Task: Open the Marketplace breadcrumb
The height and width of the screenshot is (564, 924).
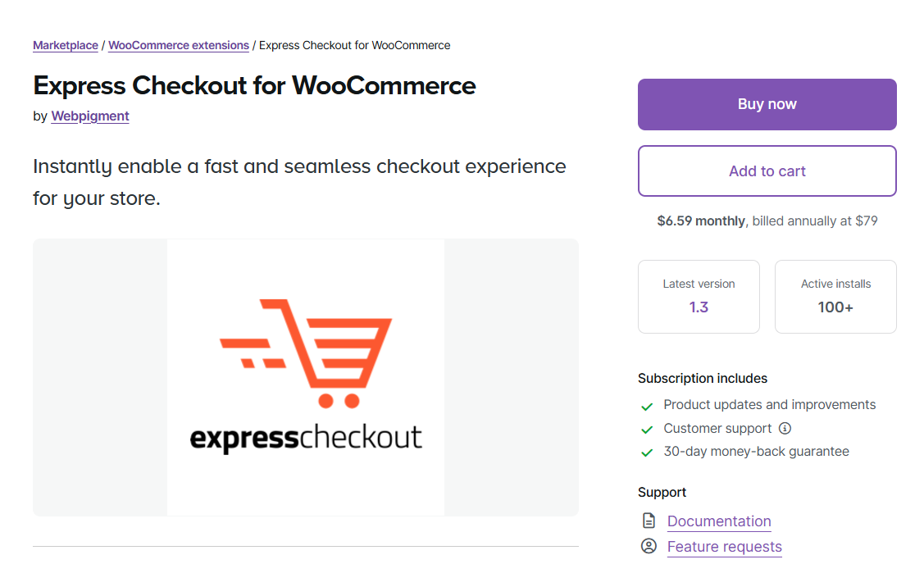Action: (66, 45)
